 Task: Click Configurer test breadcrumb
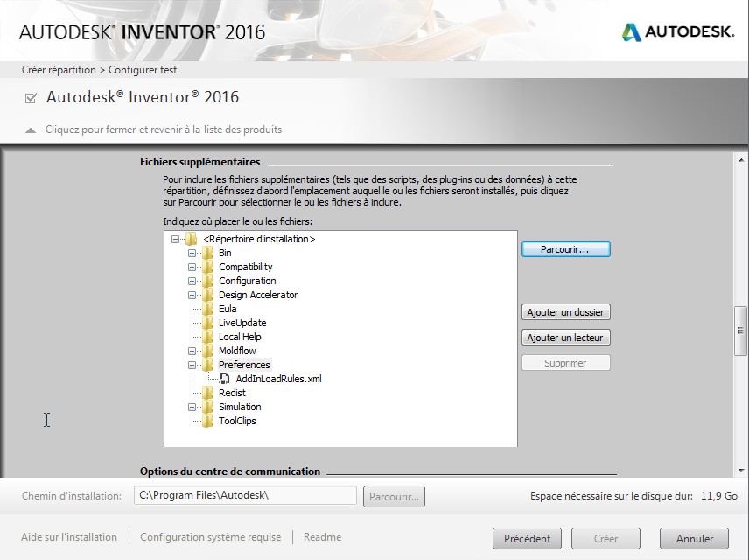point(143,70)
